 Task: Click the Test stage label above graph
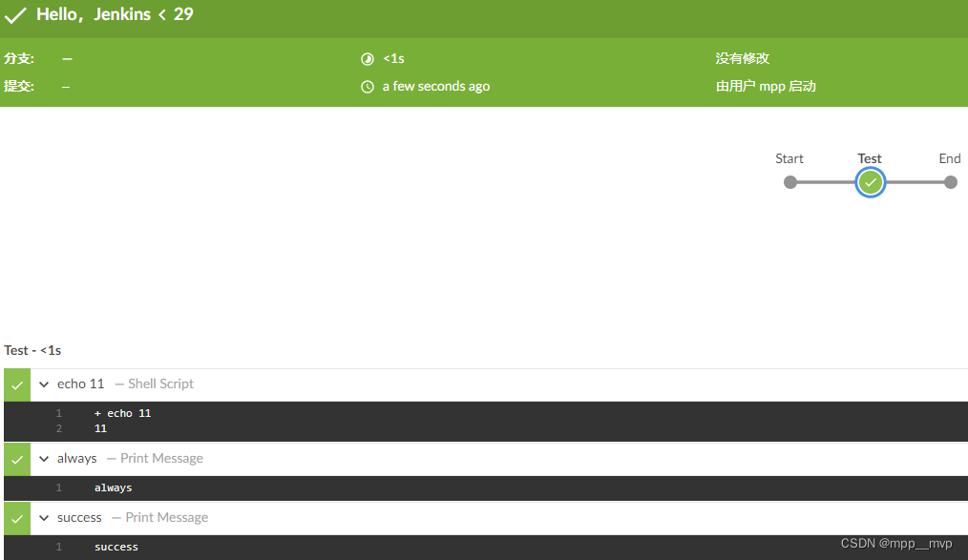[870, 158]
